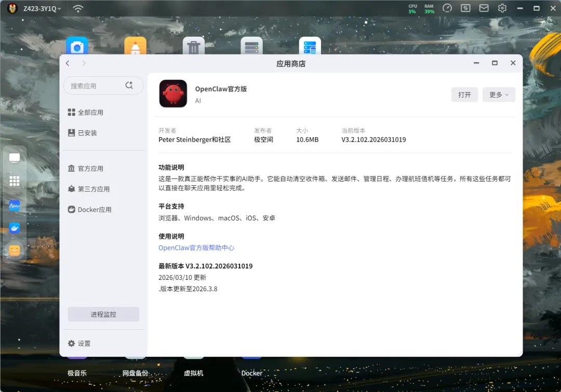The height and width of the screenshot is (392, 561).
Task: Focus the 搜索应用 search field
Action: 103,86
